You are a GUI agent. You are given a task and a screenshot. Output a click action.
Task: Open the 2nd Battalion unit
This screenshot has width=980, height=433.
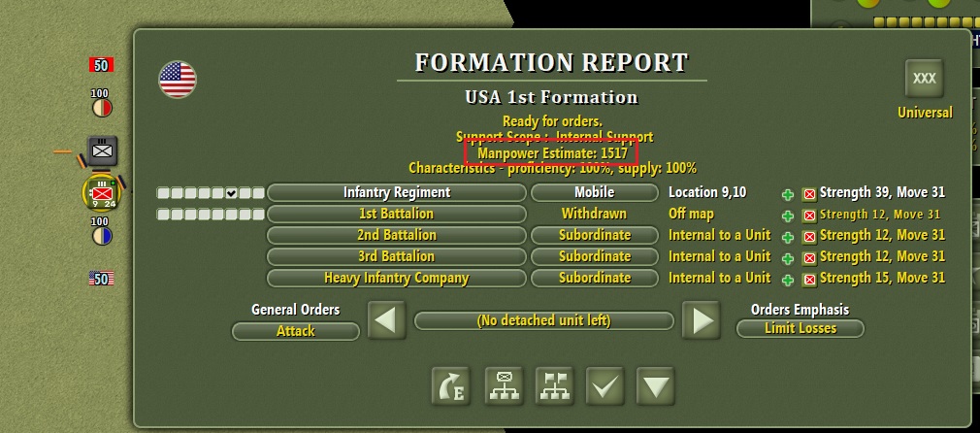click(x=396, y=235)
